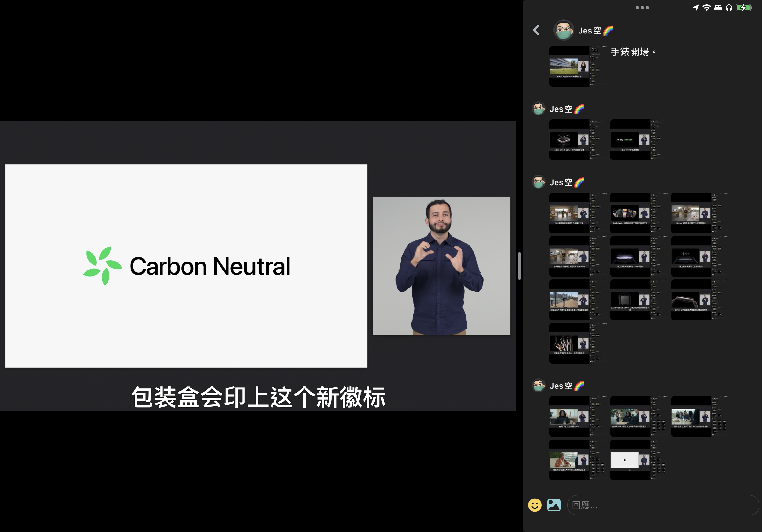The image size is (762, 532).
Task: Tap the Wi-Fi status icon
Action: pyautogui.click(x=707, y=8)
